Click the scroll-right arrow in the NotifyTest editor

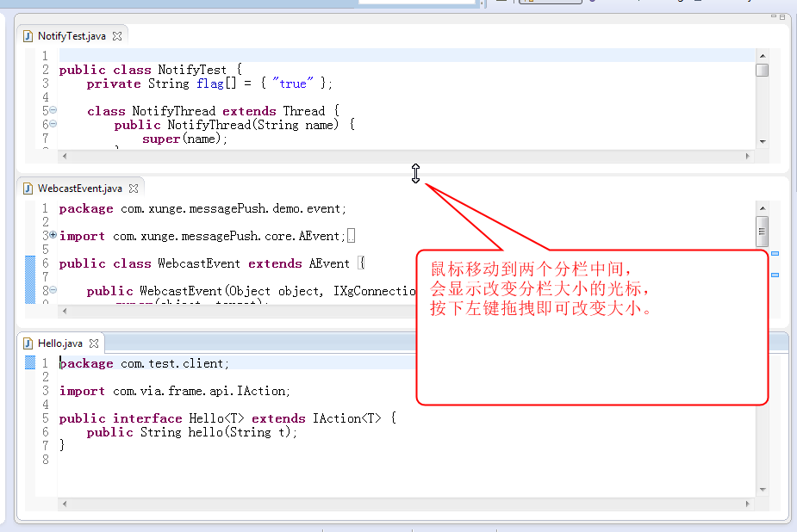tap(747, 157)
